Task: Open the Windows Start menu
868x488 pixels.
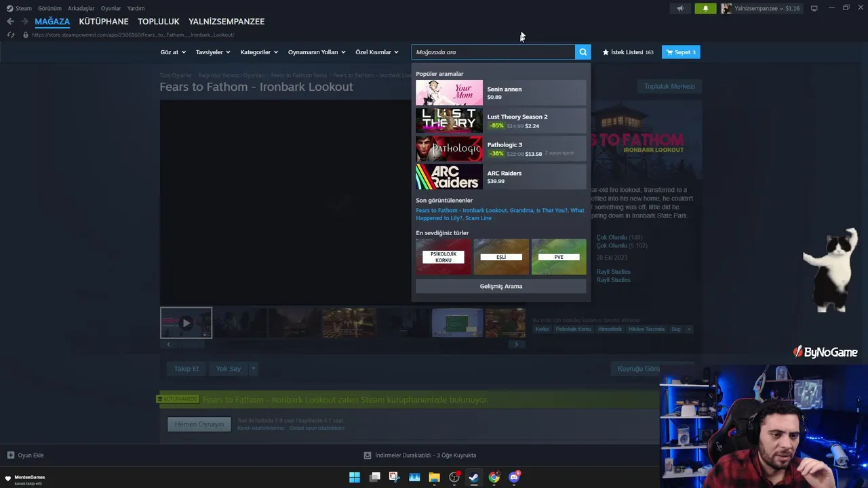Action: [354, 477]
